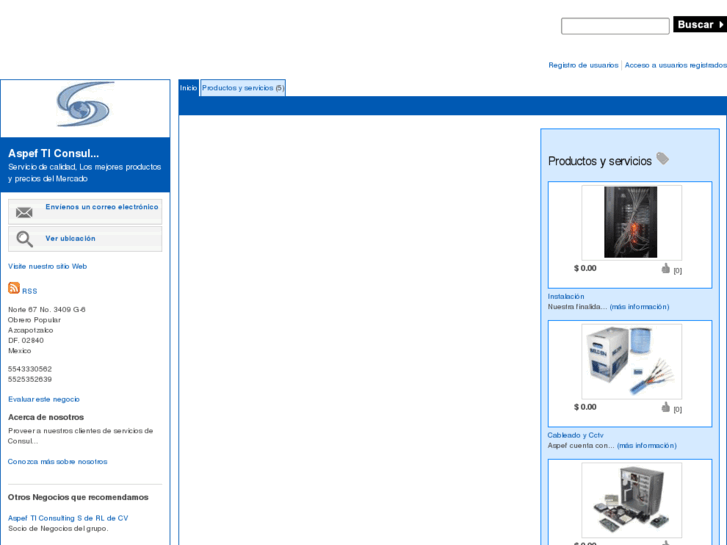Open Visite nuestro sitio Web link
Image resolution: width=727 pixels, height=545 pixels.
coord(47,266)
